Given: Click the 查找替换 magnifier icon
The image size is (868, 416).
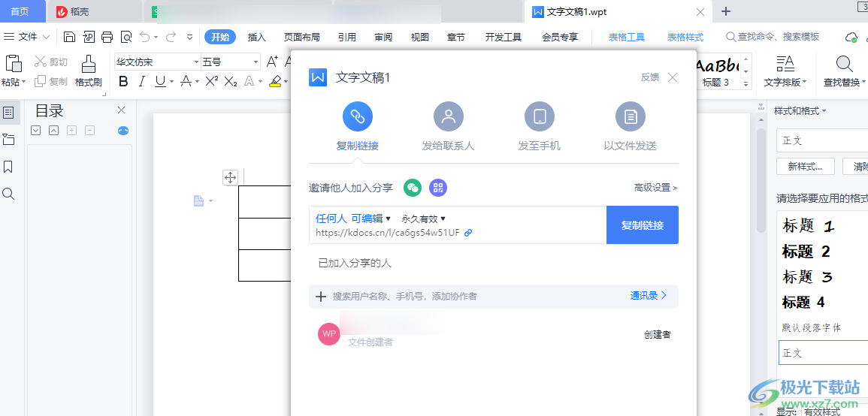Looking at the screenshot, I should pyautogui.click(x=844, y=64).
